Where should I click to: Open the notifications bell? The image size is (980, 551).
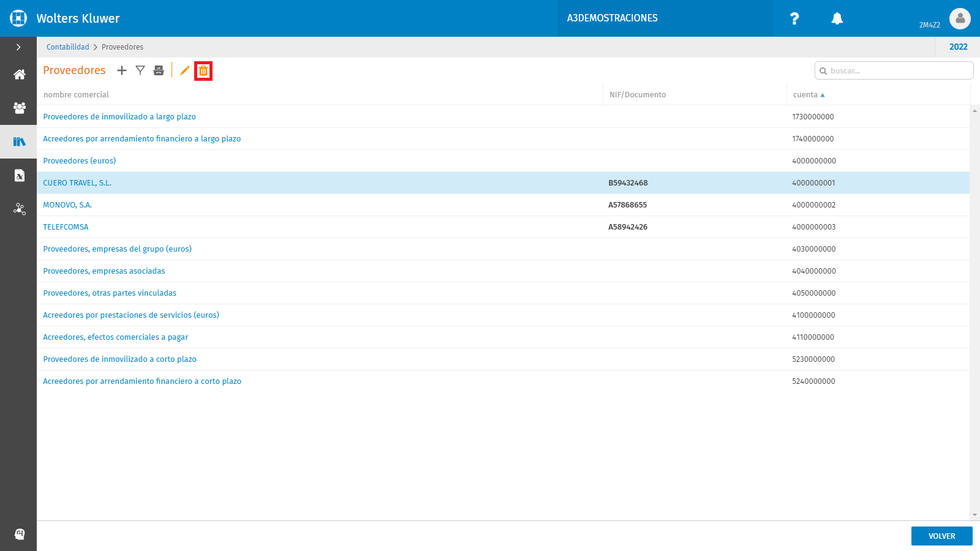click(837, 18)
